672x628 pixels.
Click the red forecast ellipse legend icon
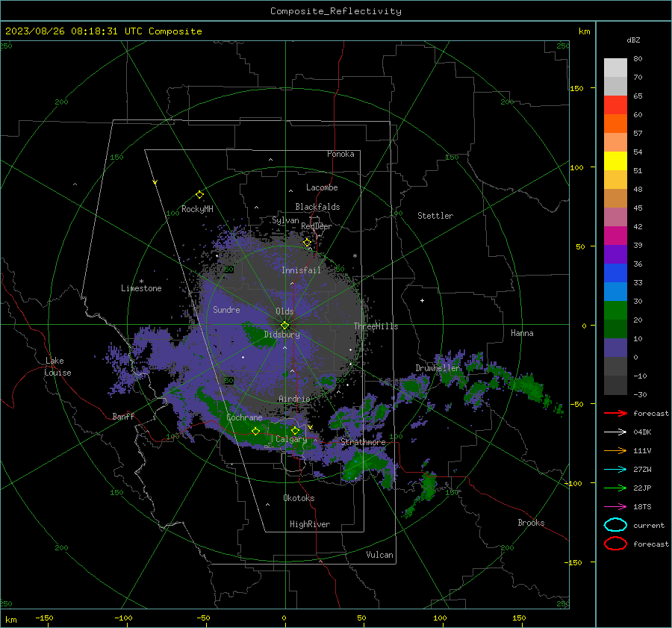(615, 544)
